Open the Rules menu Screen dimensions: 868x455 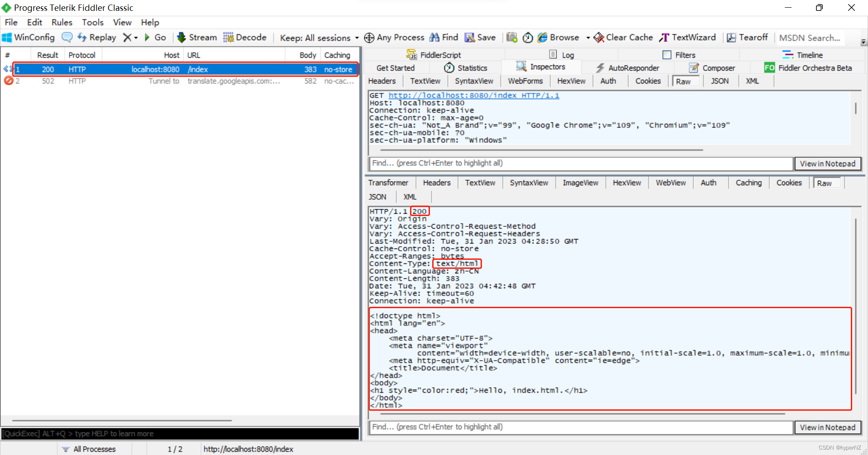tap(62, 22)
